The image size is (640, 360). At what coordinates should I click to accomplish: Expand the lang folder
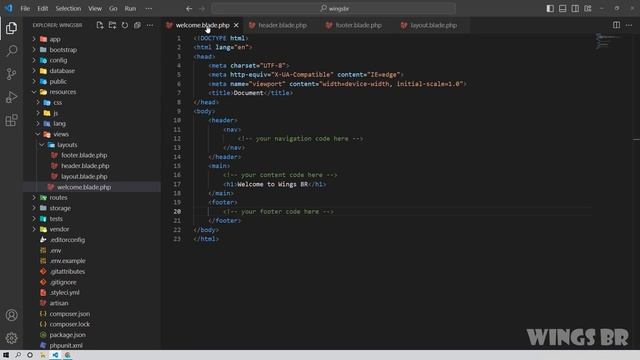[59, 124]
